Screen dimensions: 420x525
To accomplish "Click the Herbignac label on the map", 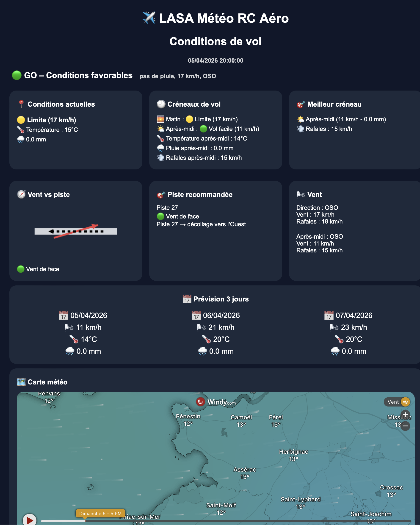I will click(293, 452).
